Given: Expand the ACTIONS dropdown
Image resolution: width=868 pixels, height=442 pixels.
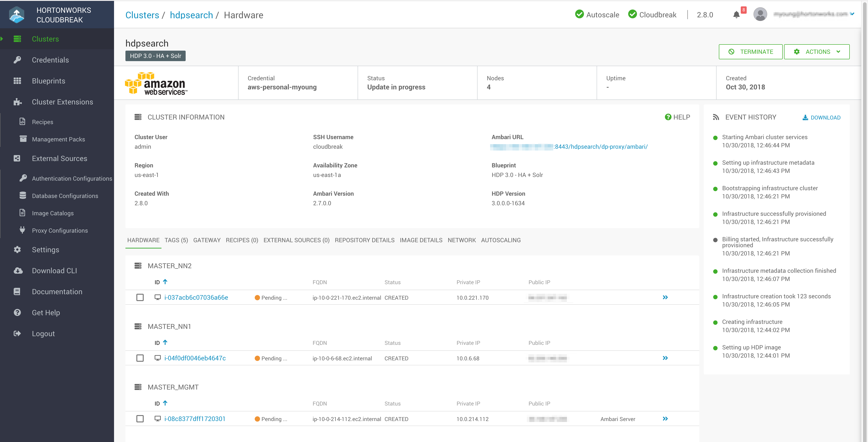Looking at the screenshot, I should click(817, 52).
